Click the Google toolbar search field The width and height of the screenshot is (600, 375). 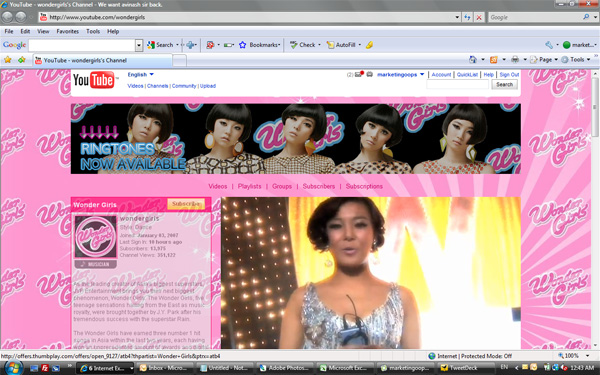(82, 45)
